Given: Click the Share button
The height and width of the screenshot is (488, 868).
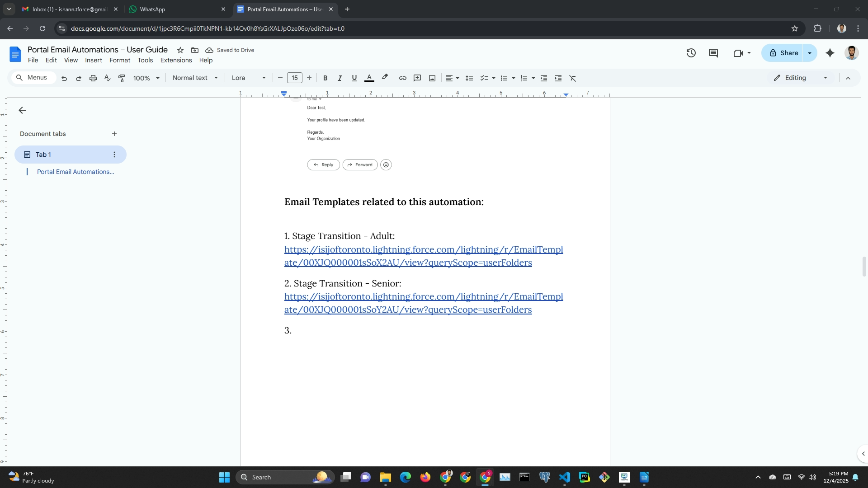Looking at the screenshot, I should click(783, 53).
